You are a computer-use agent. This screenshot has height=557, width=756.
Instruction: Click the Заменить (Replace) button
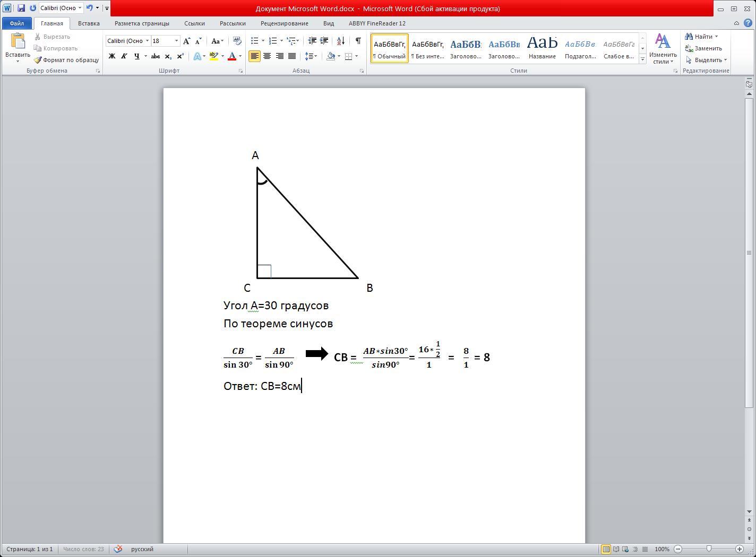point(703,48)
